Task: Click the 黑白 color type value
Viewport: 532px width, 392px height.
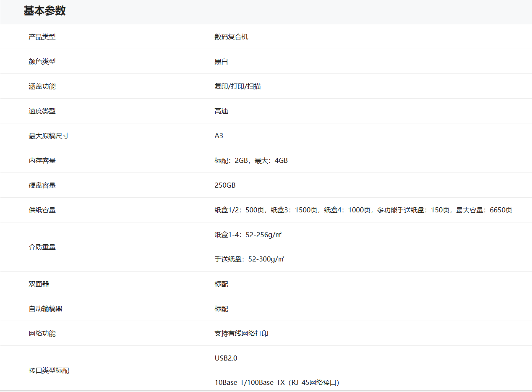Action: coord(221,62)
